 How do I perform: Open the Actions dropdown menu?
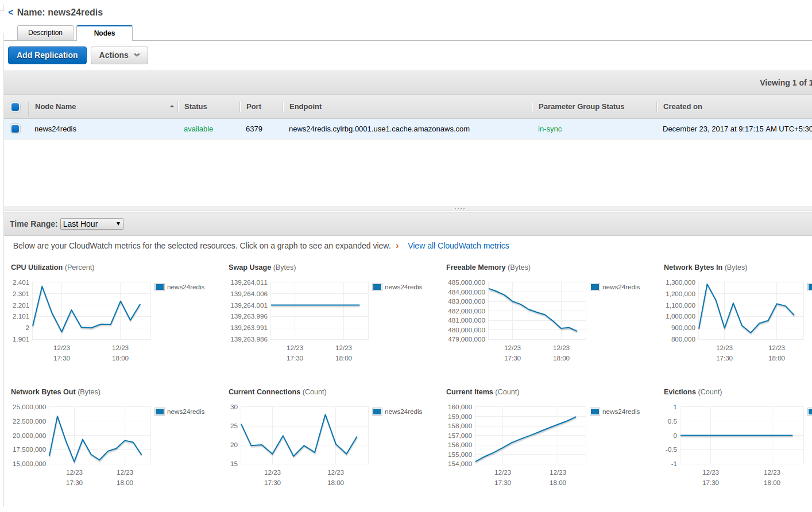(x=119, y=55)
